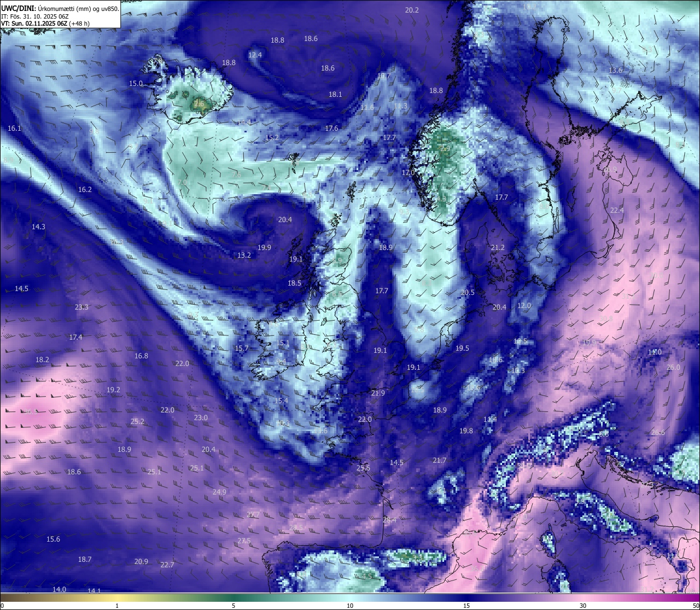
Task: Click the 21.2 map value
Action: pyautogui.click(x=498, y=248)
